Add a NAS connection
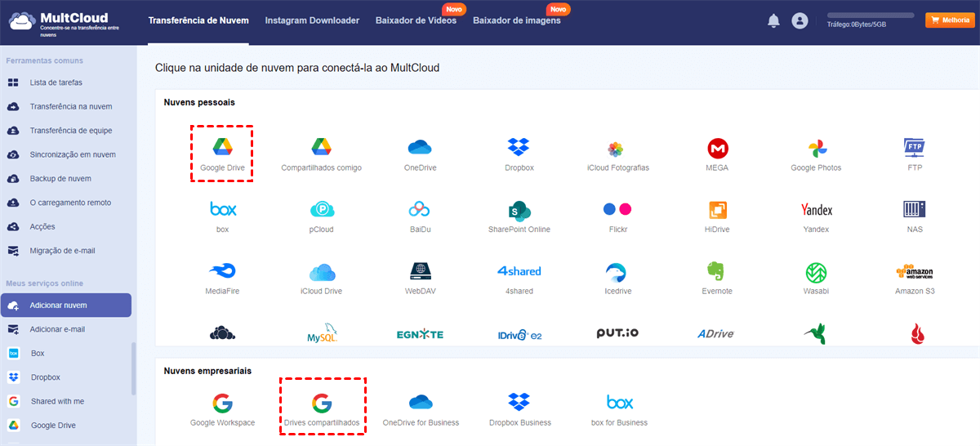 (915, 209)
